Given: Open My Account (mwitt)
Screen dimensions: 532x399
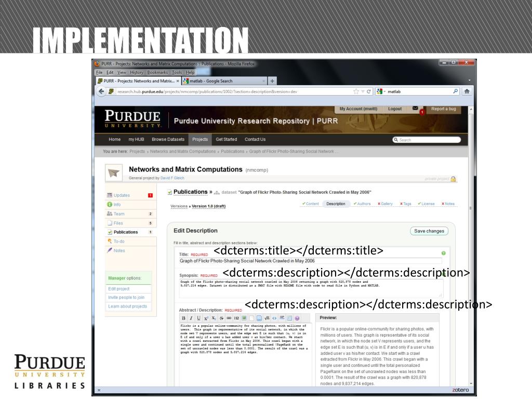Looking at the screenshot, I should (358, 109).
